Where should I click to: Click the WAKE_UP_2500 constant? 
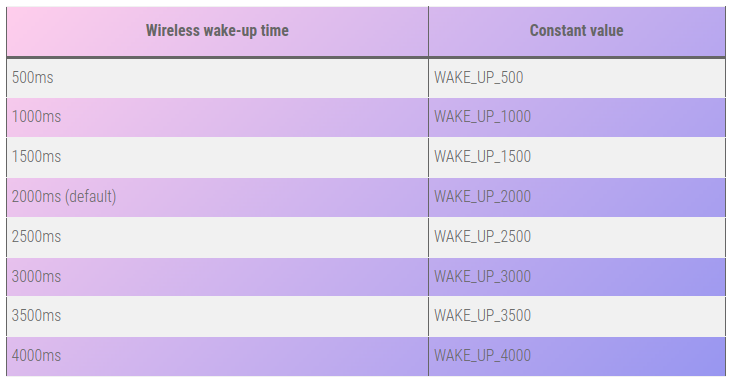(x=482, y=237)
